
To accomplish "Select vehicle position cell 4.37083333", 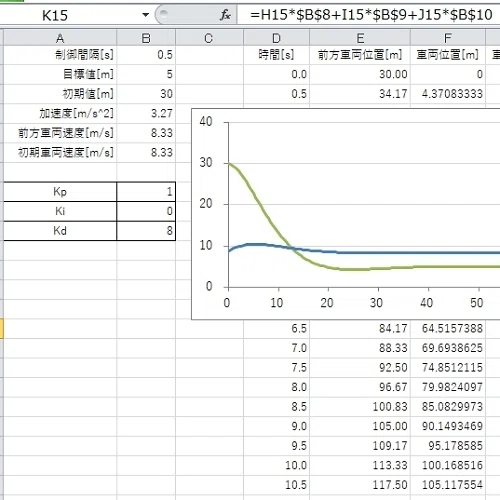I will click(x=448, y=94).
